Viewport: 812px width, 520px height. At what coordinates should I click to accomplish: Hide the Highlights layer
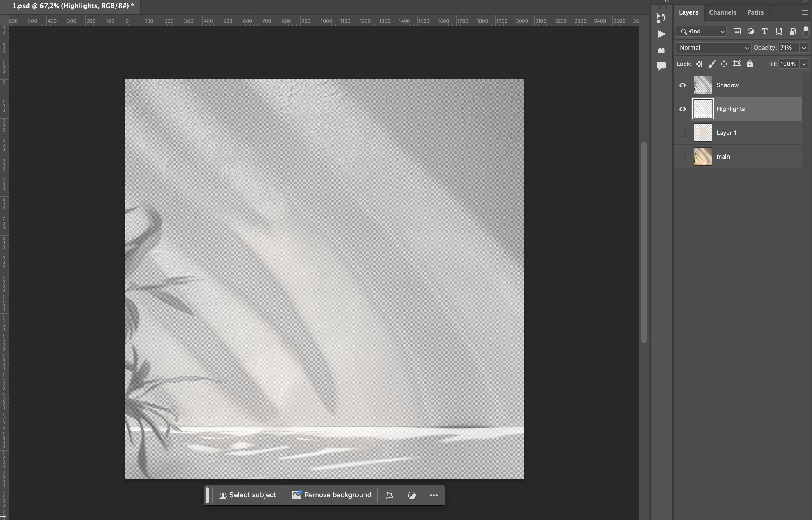tap(682, 109)
